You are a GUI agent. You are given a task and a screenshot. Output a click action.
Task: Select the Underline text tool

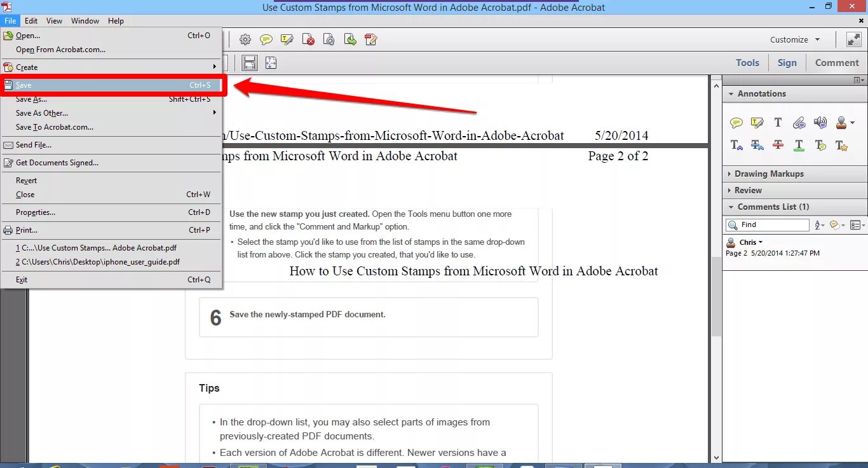click(799, 145)
